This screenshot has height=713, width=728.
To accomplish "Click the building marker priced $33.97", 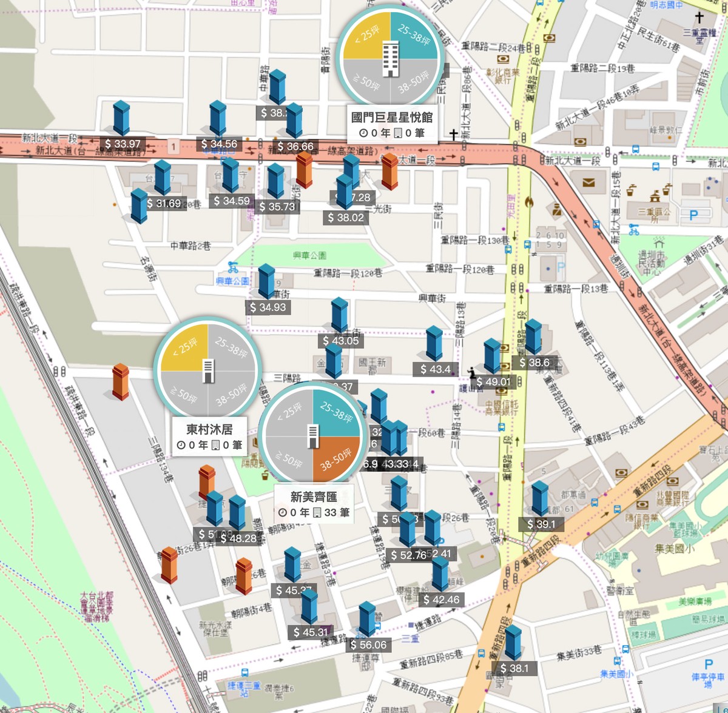I will [x=121, y=118].
